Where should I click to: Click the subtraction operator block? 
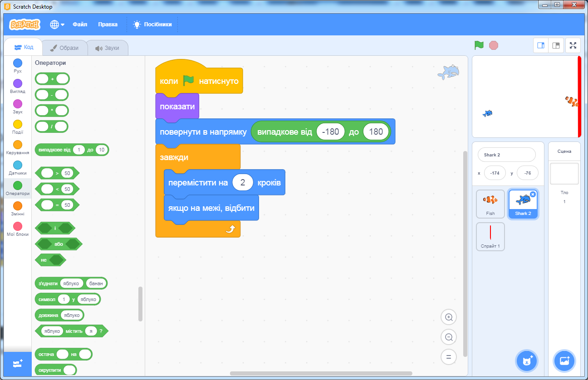52,95
